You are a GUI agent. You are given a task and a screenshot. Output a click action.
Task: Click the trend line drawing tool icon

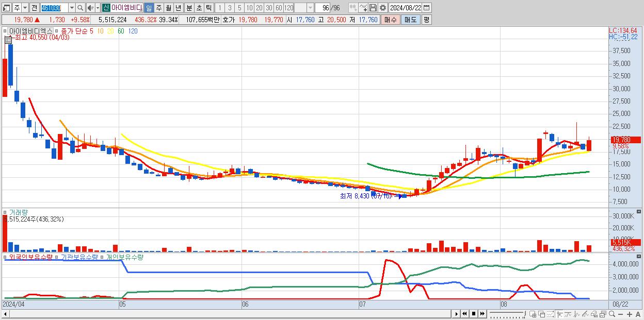(x=568, y=314)
